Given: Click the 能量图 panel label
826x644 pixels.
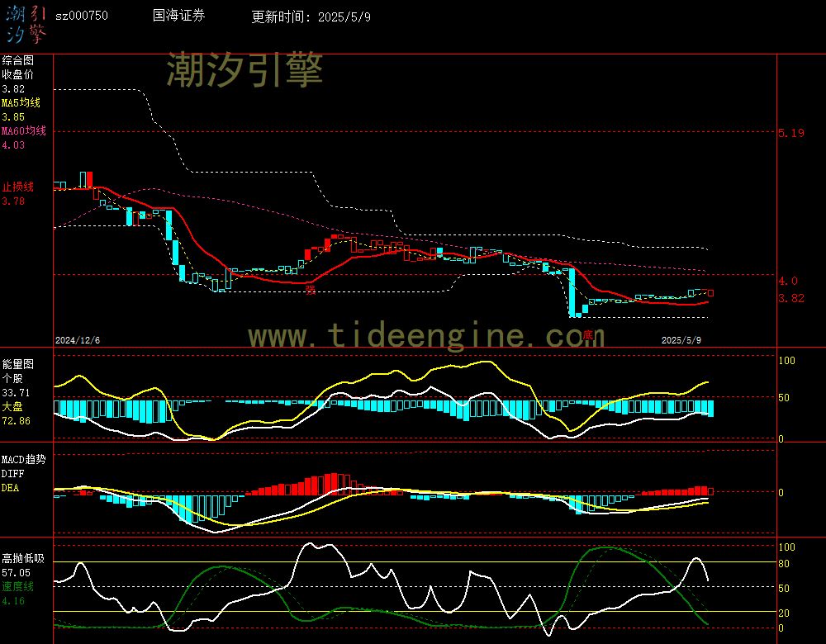Looking at the screenshot, I should pyautogui.click(x=18, y=364).
